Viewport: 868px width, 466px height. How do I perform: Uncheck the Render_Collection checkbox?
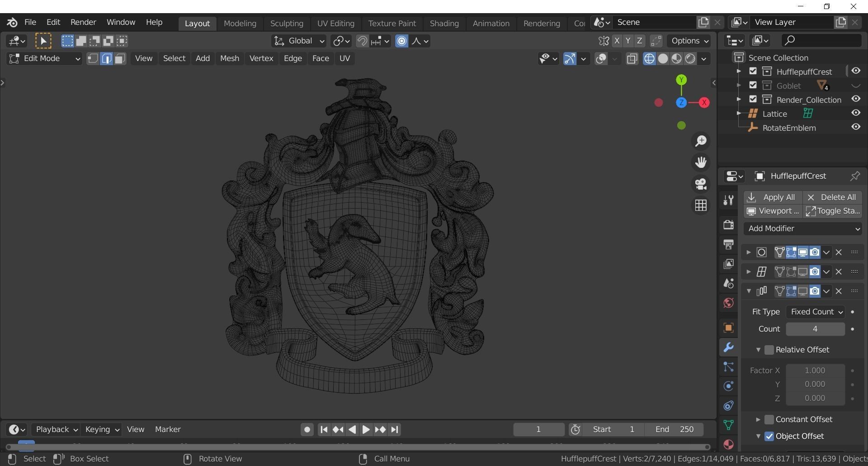pos(753,100)
